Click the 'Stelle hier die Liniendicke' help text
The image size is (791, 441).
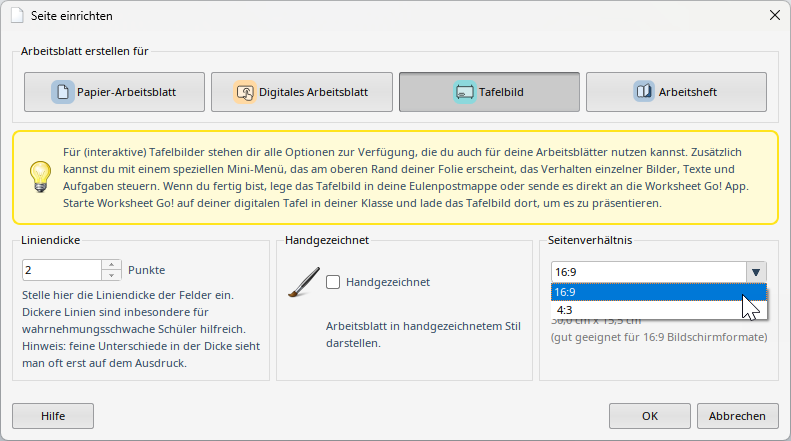point(141,329)
